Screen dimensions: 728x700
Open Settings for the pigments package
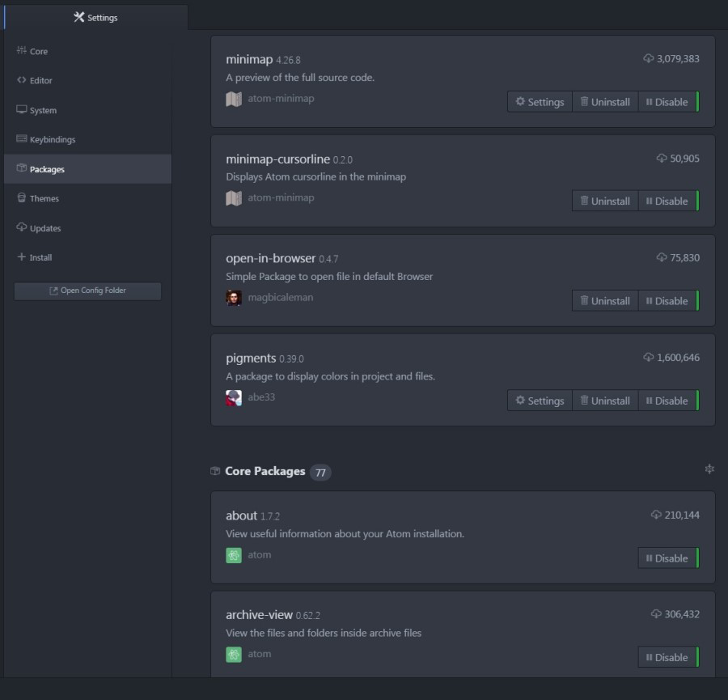pos(540,401)
